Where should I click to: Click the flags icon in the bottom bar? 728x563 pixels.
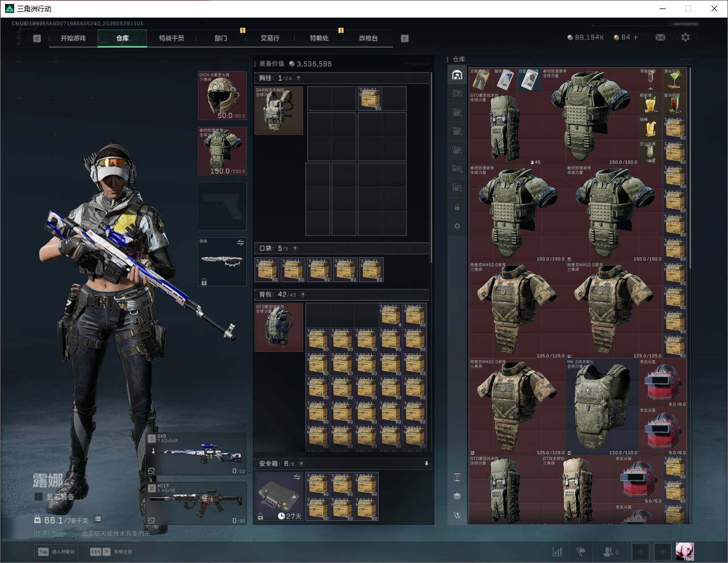581,552
